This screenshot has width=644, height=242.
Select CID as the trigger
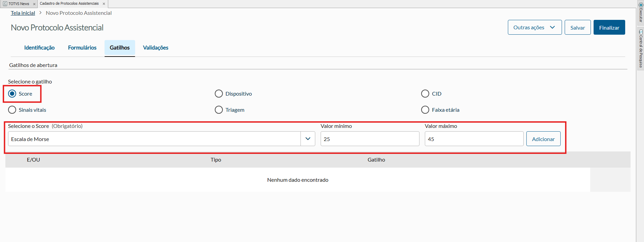425,94
